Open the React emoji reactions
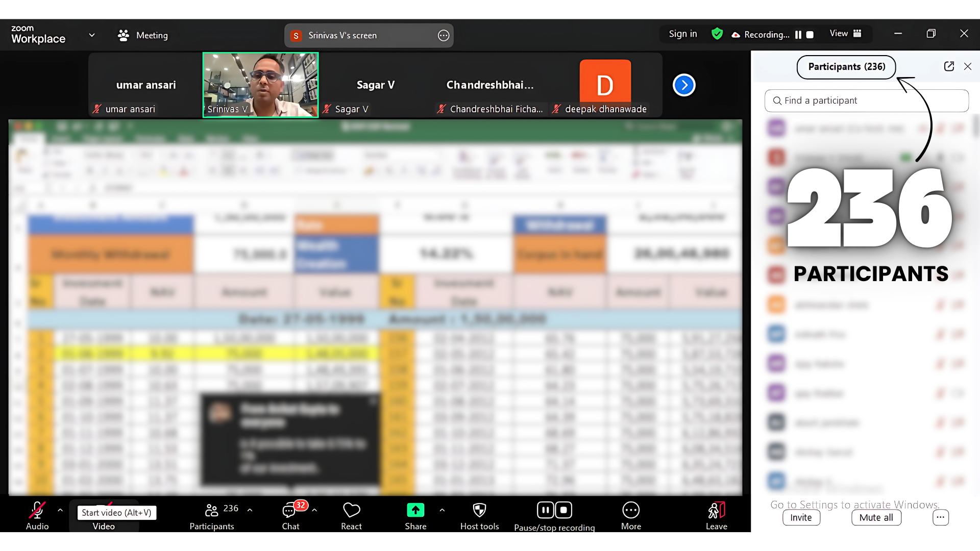 coord(351,510)
